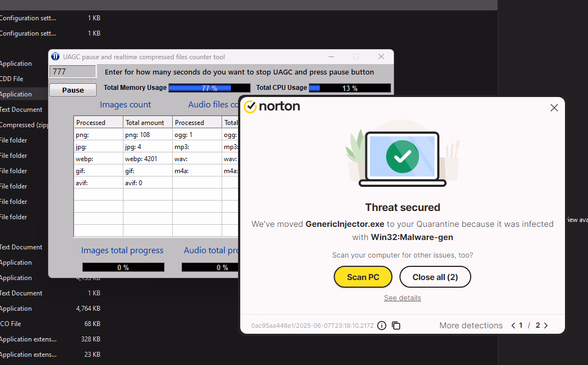The width and height of the screenshot is (588, 365).
Task: Click Close all (2) button
Action: click(x=435, y=277)
